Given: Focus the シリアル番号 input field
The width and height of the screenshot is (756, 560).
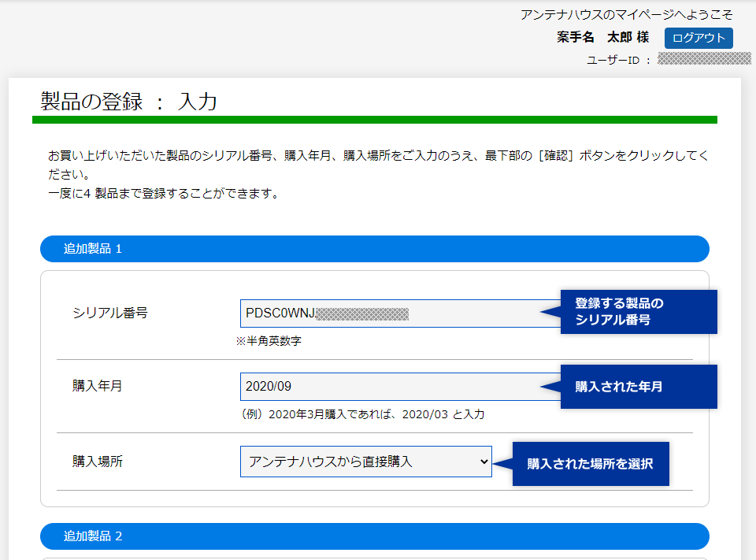Looking at the screenshot, I should click(394, 313).
